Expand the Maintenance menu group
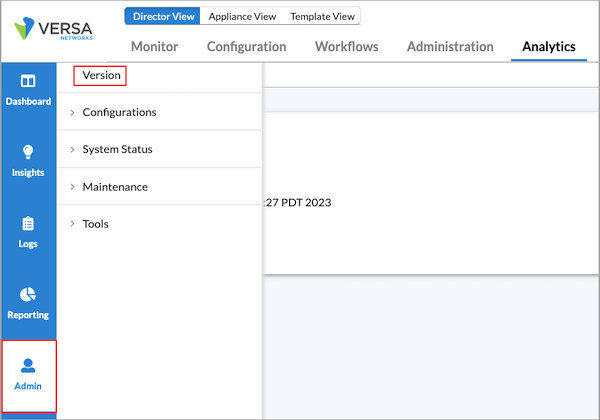Viewport: 600px width, 420px height. tap(114, 187)
